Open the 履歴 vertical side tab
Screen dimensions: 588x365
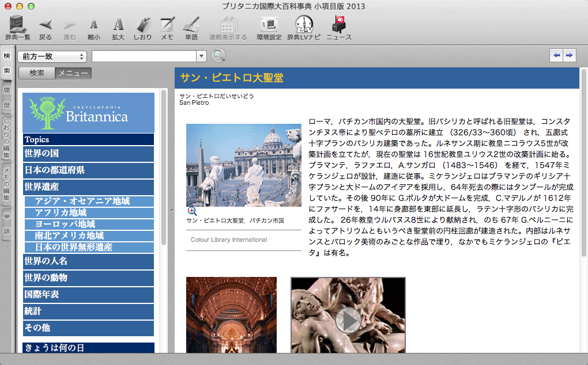tap(7, 98)
